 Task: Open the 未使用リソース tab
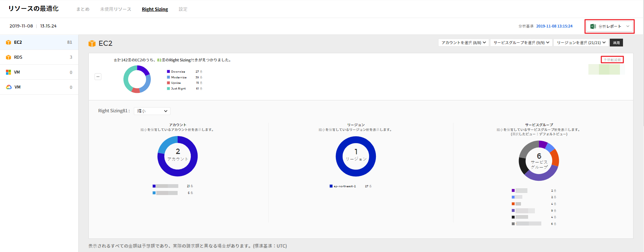click(116, 9)
